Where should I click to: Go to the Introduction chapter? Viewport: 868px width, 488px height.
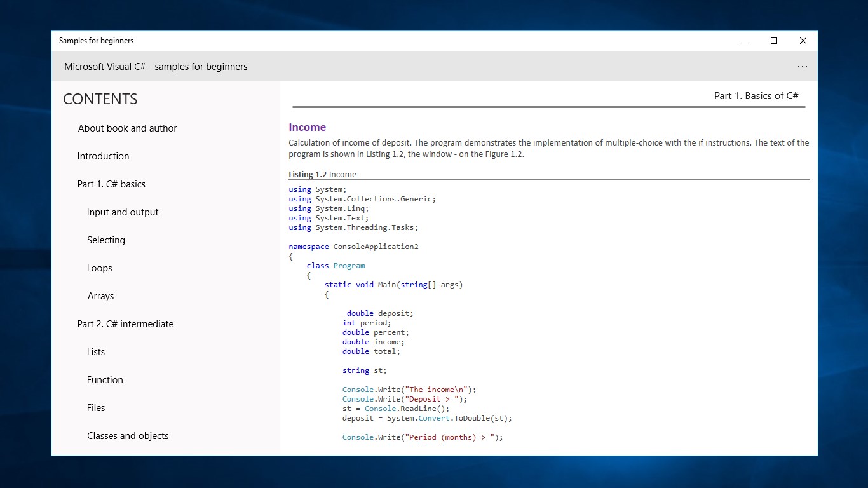103,156
